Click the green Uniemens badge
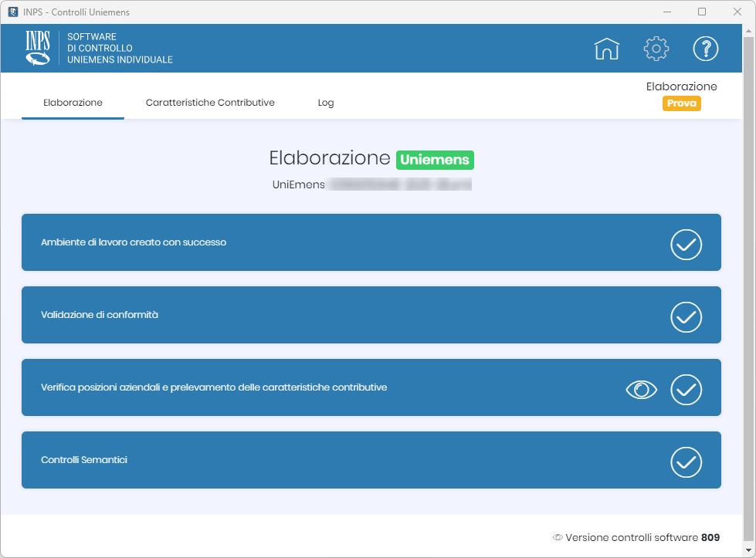 [x=435, y=160]
